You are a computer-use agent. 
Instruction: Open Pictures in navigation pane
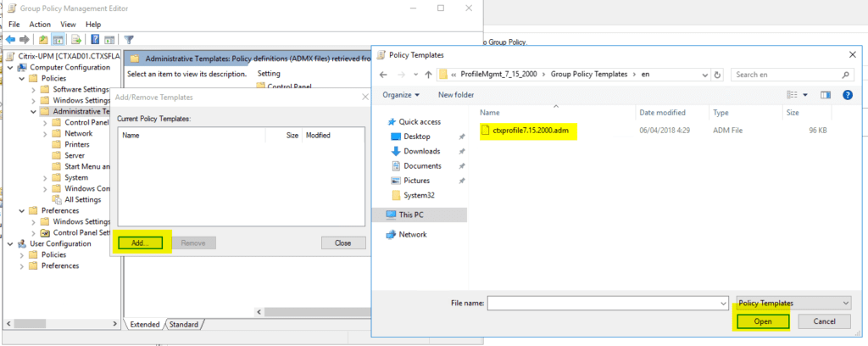pos(416,181)
